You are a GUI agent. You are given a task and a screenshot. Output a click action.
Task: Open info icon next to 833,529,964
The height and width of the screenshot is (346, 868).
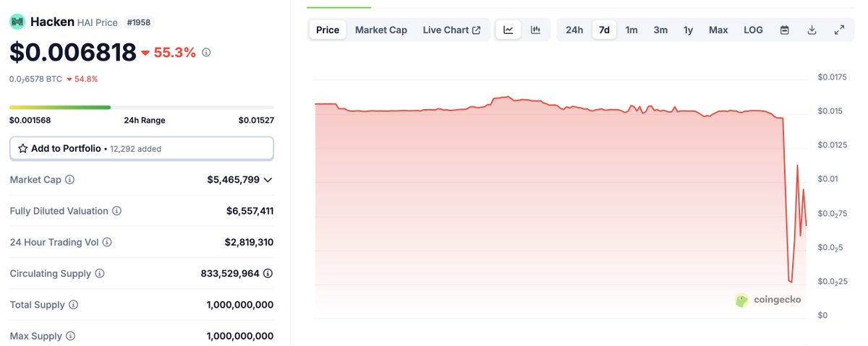[268, 274]
